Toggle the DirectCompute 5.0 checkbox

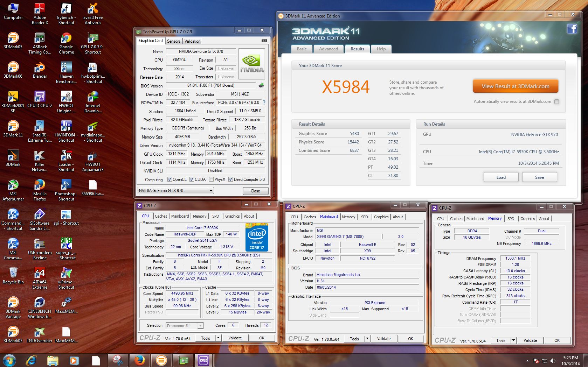230,179
